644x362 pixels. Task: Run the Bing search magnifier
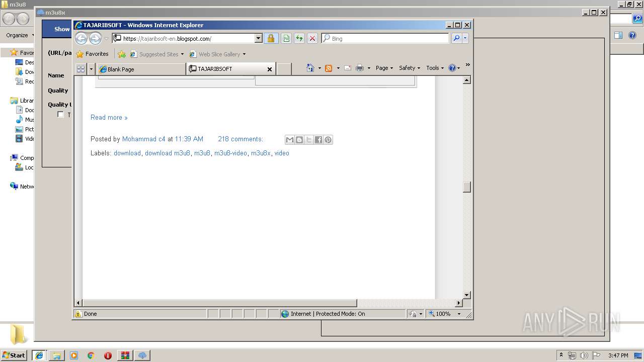(456, 38)
